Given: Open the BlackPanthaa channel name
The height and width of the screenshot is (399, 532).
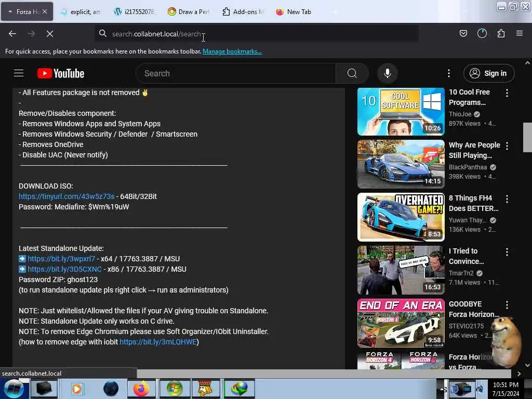Looking at the screenshot, I should coord(468,167).
